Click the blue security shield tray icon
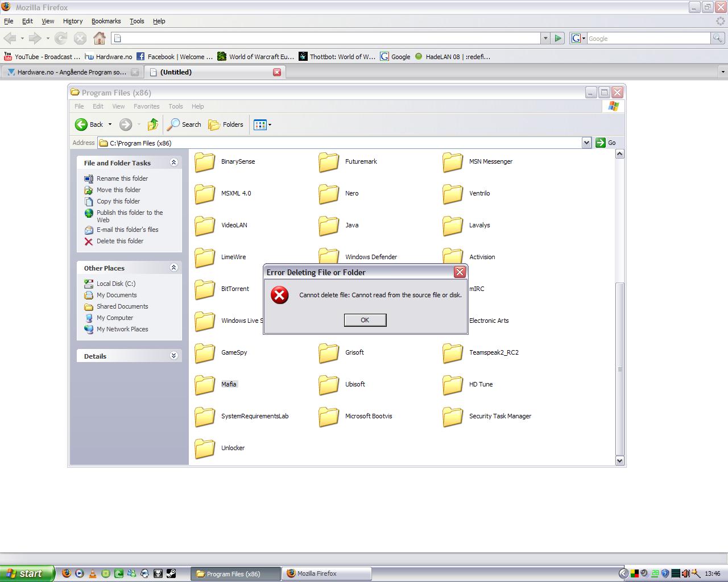The image size is (728, 582). (665, 573)
